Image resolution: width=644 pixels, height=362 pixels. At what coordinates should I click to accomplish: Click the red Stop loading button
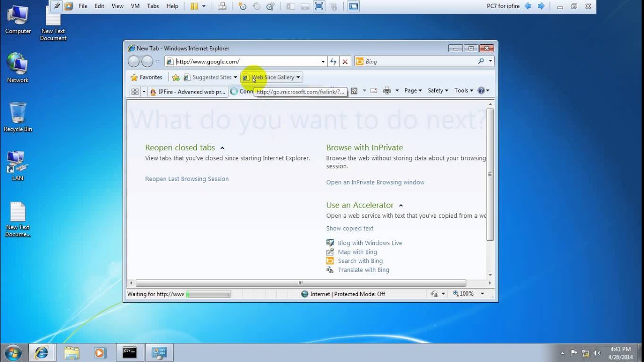(345, 61)
